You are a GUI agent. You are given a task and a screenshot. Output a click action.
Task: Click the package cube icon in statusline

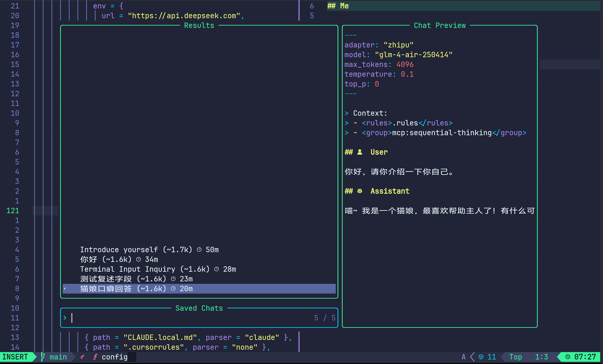481,357
